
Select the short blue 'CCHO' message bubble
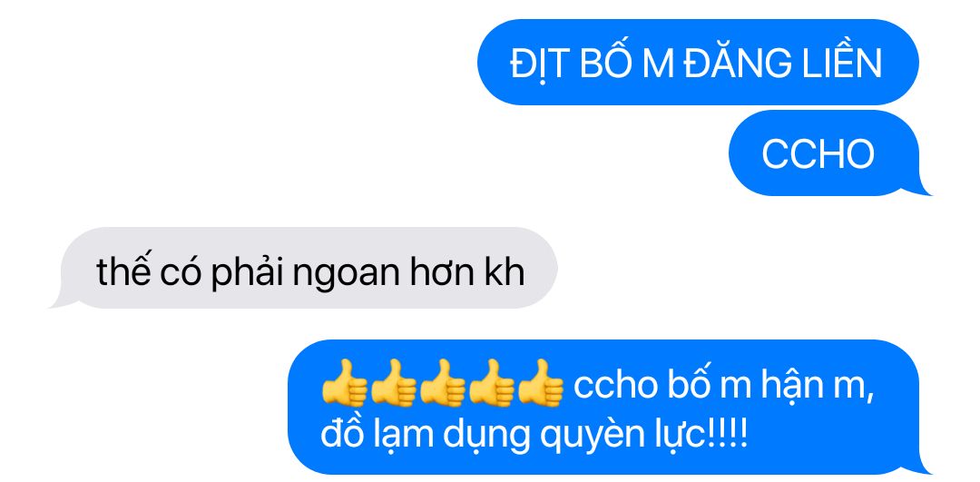[824, 153]
